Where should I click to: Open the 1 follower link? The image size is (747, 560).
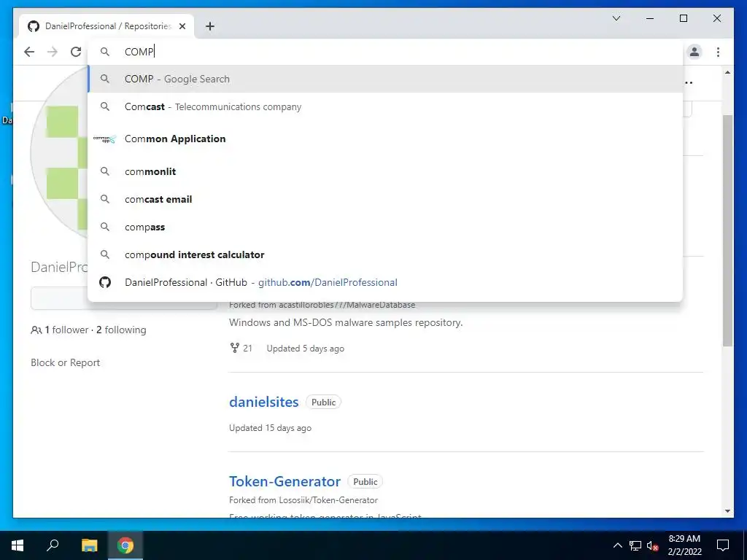[66, 330]
